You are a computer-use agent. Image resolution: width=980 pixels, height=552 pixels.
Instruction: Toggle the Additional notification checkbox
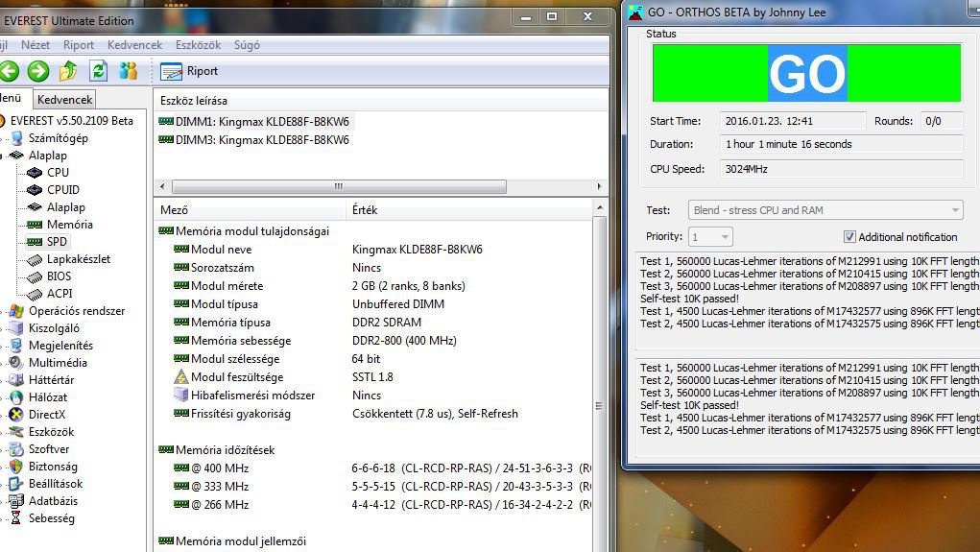[849, 237]
